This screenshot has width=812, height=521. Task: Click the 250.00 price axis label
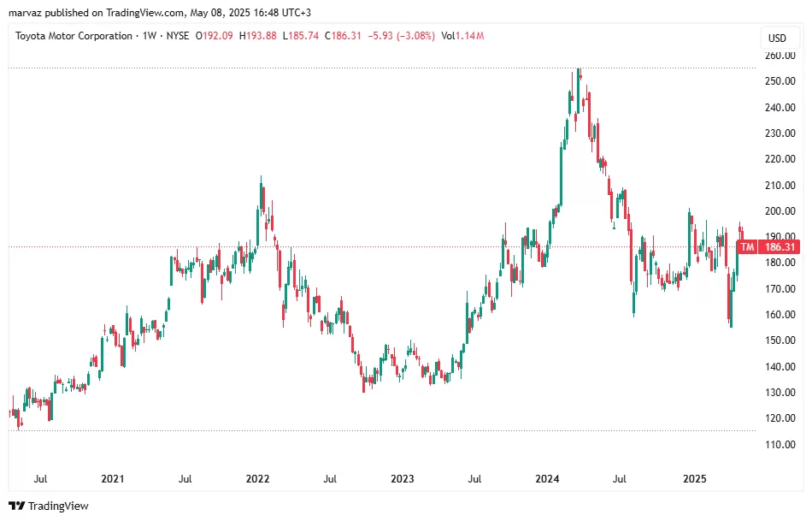[x=780, y=81]
